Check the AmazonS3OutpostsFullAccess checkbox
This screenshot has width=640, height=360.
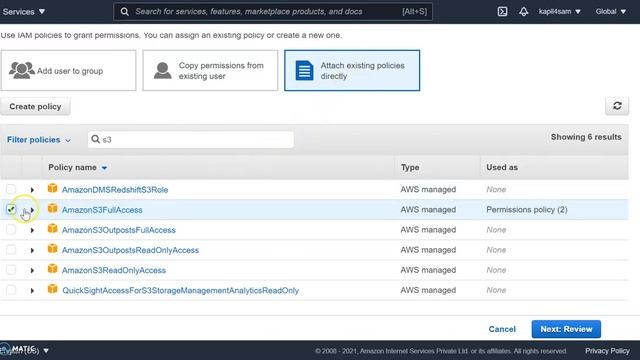tap(11, 229)
